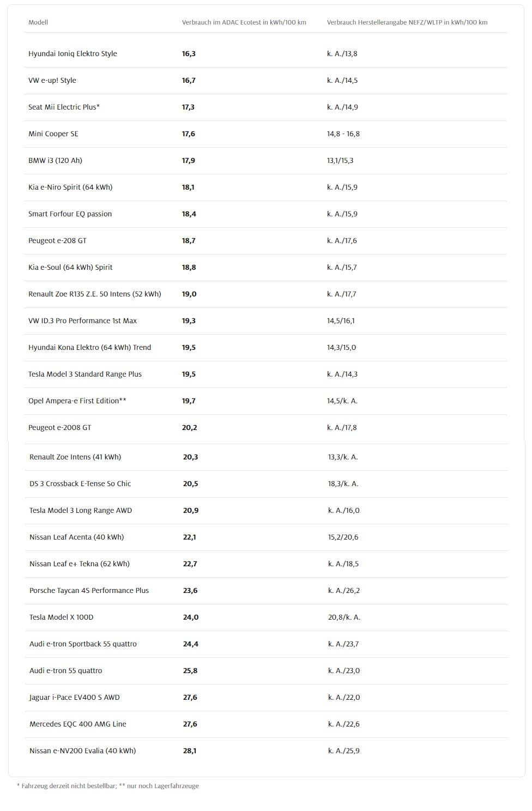Click the Opel Ampera-e First Edition entry
Image resolution: width=532 pixels, height=811 pixels.
pyautogui.click(x=77, y=401)
